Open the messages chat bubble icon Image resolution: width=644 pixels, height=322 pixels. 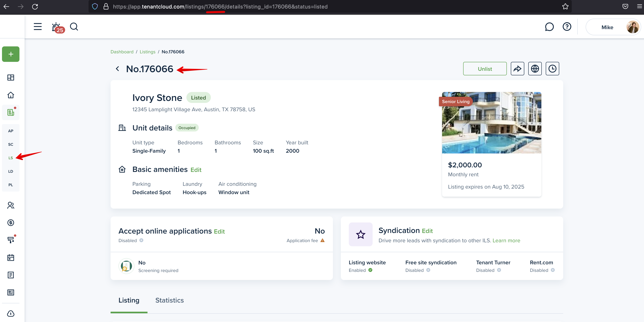point(549,27)
